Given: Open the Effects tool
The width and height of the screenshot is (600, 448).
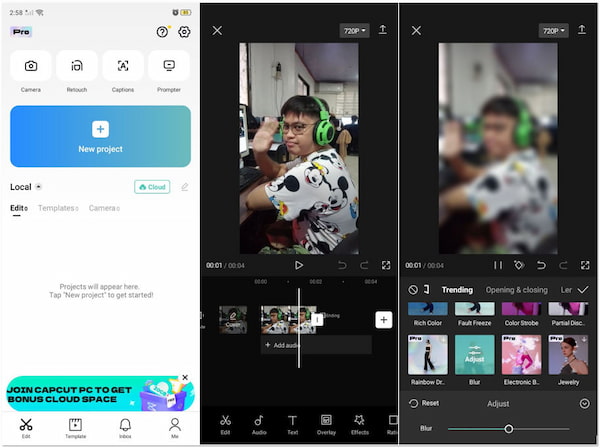Looking at the screenshot, I should [360, 425].
